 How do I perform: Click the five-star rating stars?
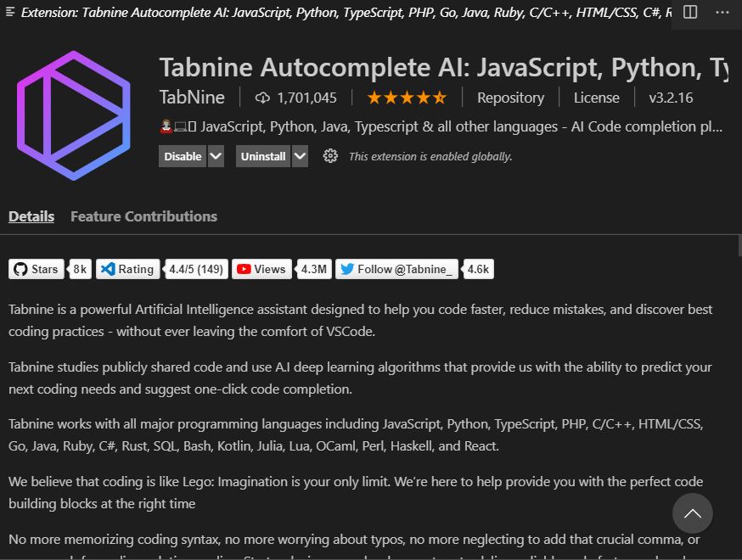[407, 98]
